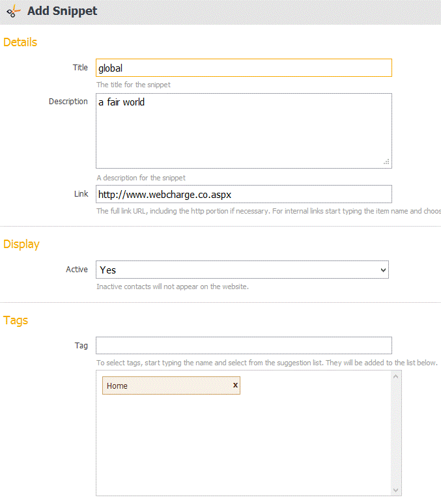This screenshot has height=504, width=441.
Task: Click the tag list scroll down arrow
Action: pos(397,490)
